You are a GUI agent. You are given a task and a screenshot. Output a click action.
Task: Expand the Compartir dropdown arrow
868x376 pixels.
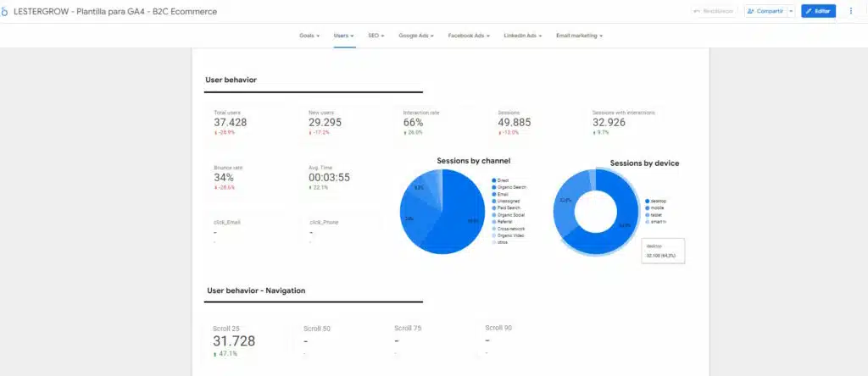coord(792,11)
